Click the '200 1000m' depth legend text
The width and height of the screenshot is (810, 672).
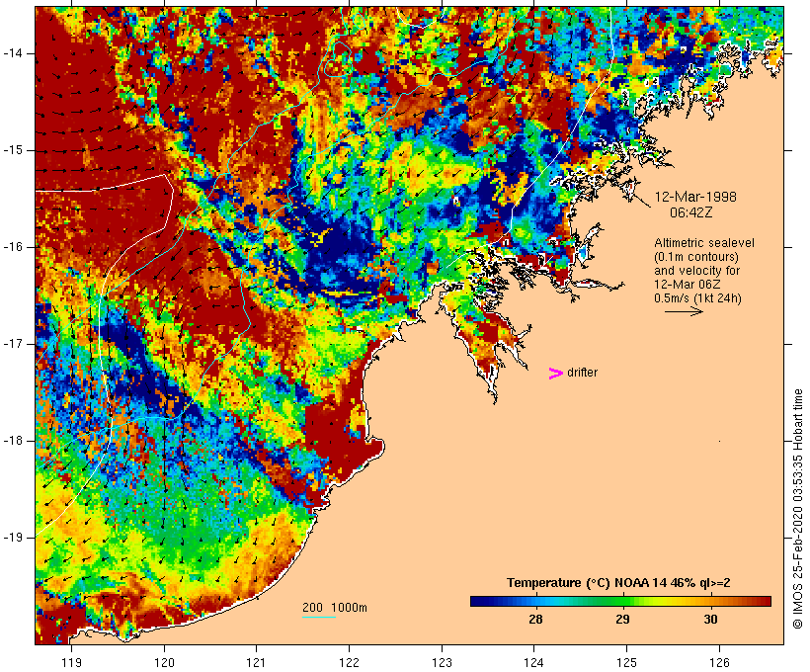(335, 608)
